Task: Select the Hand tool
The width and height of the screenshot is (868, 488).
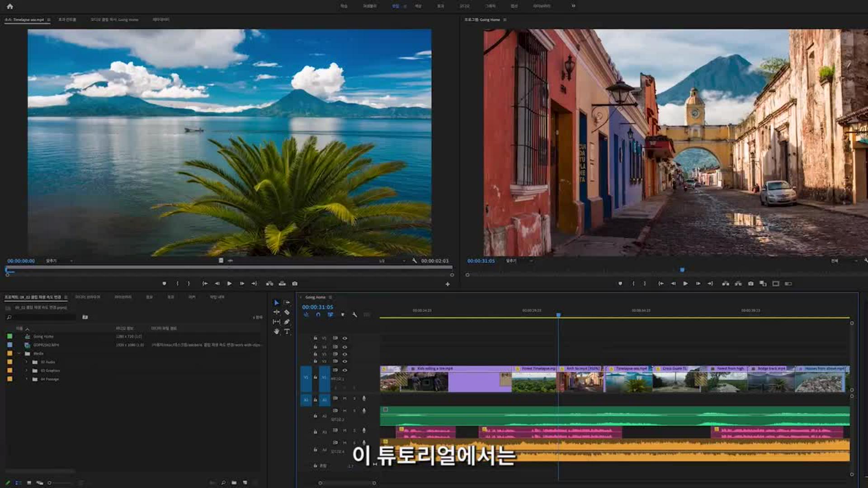Action: [277, 332]
